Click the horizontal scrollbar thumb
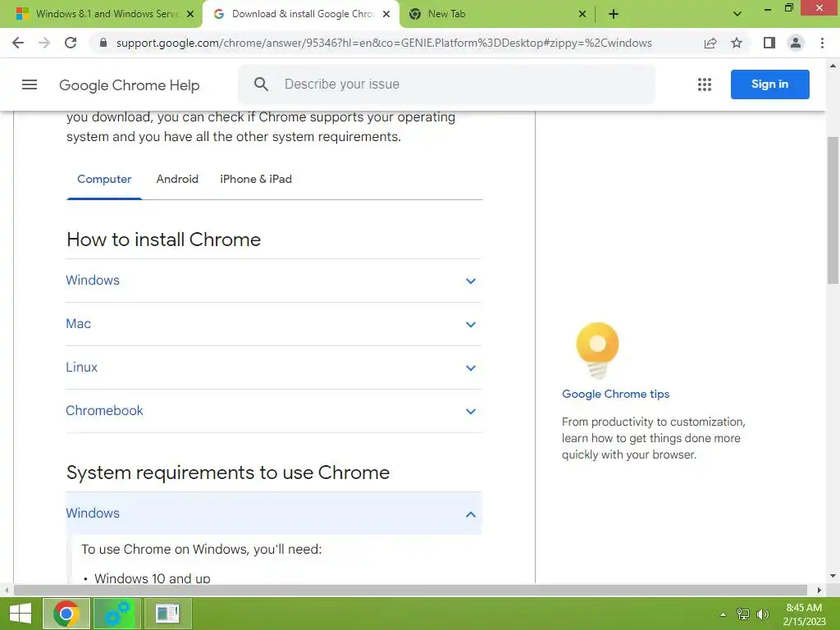The image size is (840, 630). [410, 590]
